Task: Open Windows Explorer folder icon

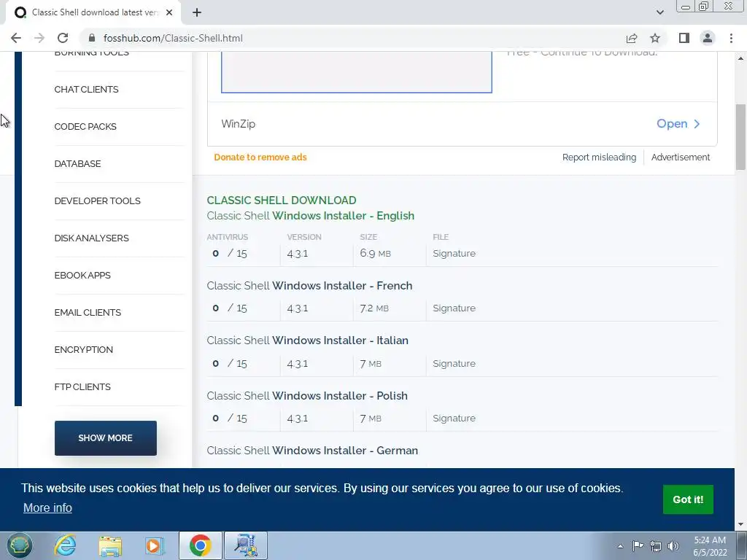Action: tap(110, 545)
